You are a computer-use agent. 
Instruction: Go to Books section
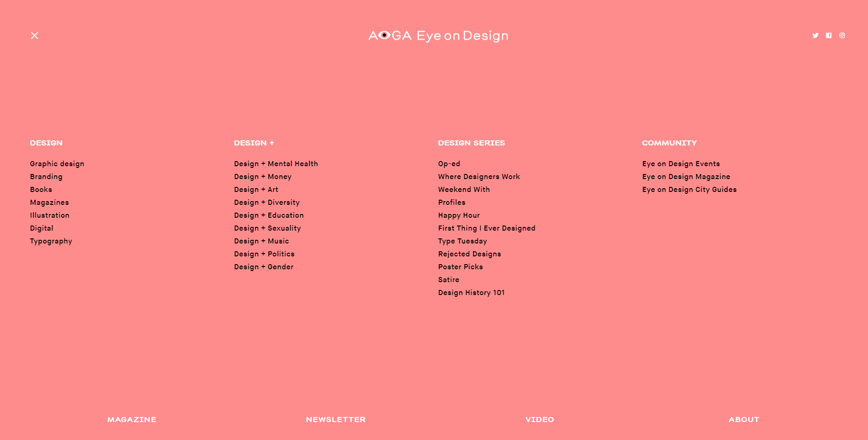[x=41, y=190]
